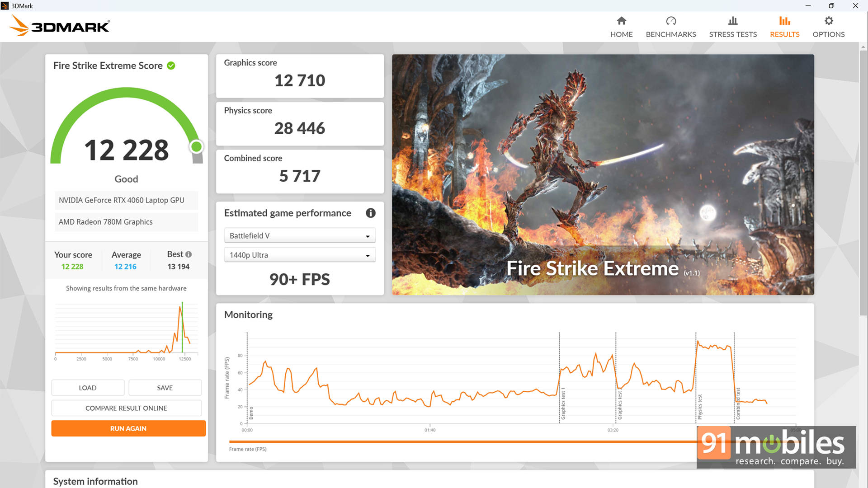Click Average score value '12 216'
The image size is (868, 488).
pyautogui.click(x=125, y=267)
